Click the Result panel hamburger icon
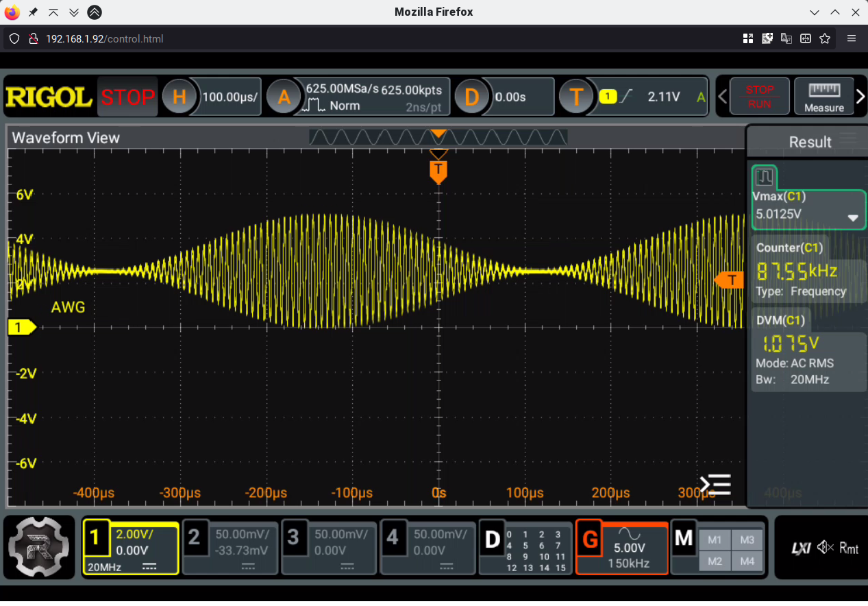Image resolution: width=868 pixels, height=606 pixels. pyautogui.click(x=848, y=139)
